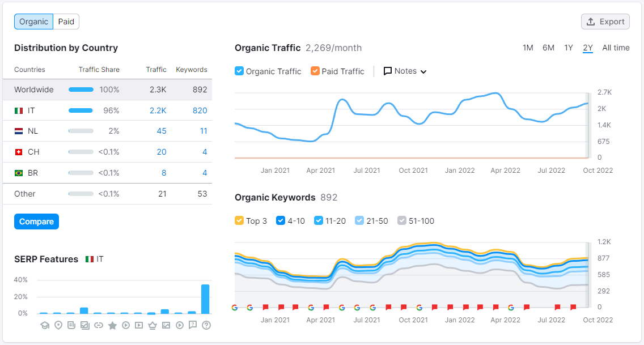Set time range to 1M
644x345 pixels.
coord(528,48)
